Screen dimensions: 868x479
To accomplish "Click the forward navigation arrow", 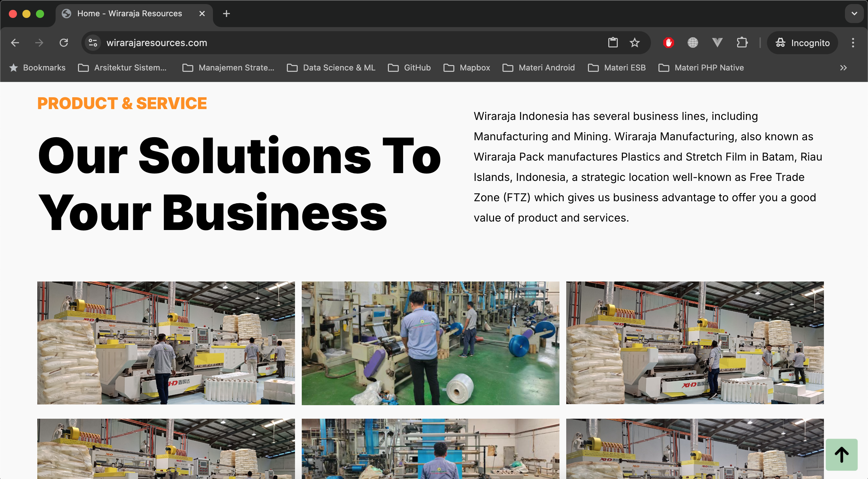I will [39, 43].
